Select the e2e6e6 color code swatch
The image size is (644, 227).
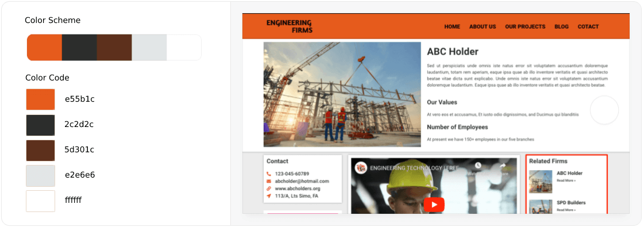[x=40, y=176]
